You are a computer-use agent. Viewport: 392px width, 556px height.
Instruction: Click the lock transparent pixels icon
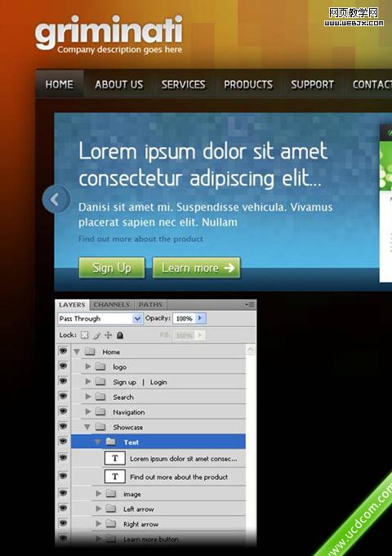click(84, 335)
